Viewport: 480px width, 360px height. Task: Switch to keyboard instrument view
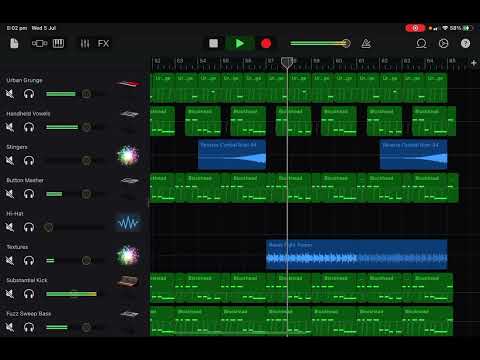point(58,43)
